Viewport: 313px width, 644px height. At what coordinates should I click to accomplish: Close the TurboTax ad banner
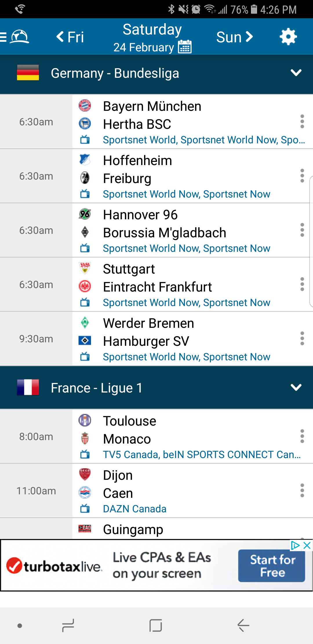[307, 546]
